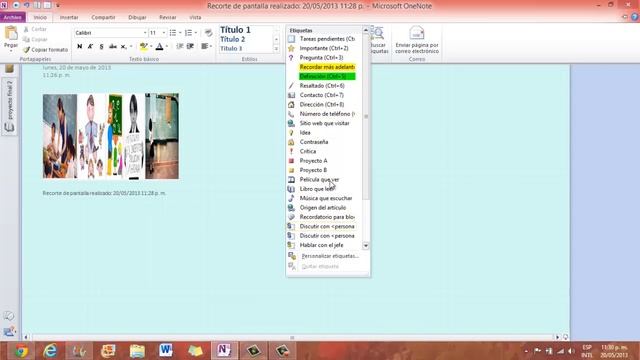The width and height of the screenshot is (640, 360).
Task: Click the Cortar scissors button
Action: [x=35, y=29]
